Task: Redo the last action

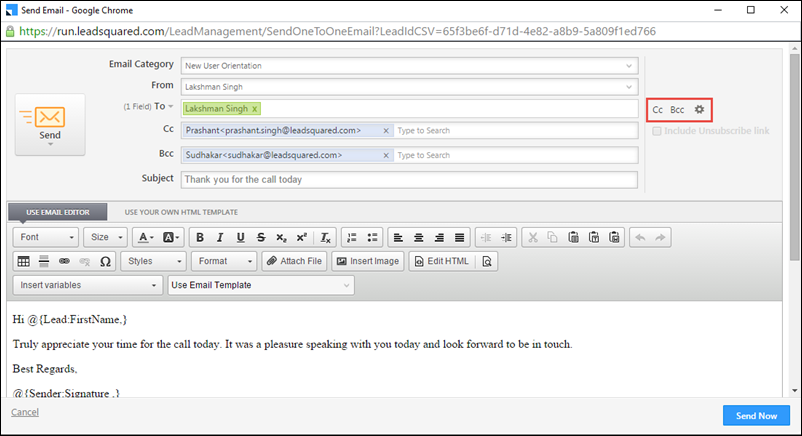Action: click(660, 237)
